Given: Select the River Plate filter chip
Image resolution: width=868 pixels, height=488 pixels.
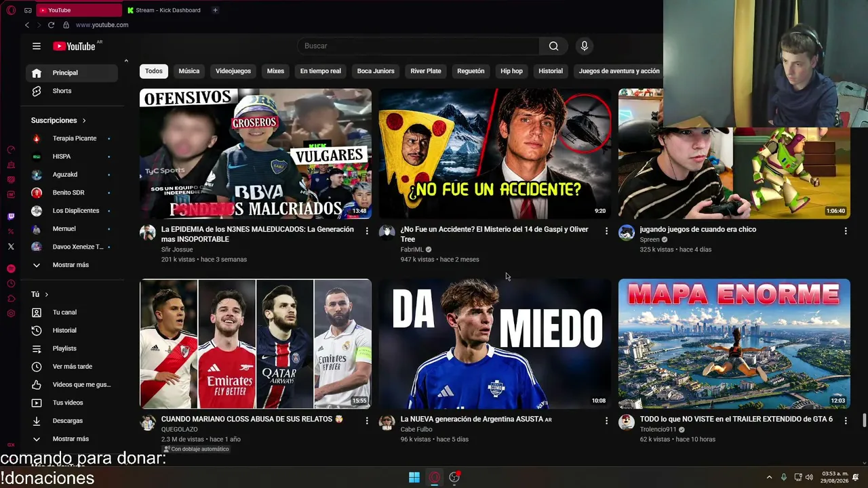Looking at the screenshot, I should 426,71.
